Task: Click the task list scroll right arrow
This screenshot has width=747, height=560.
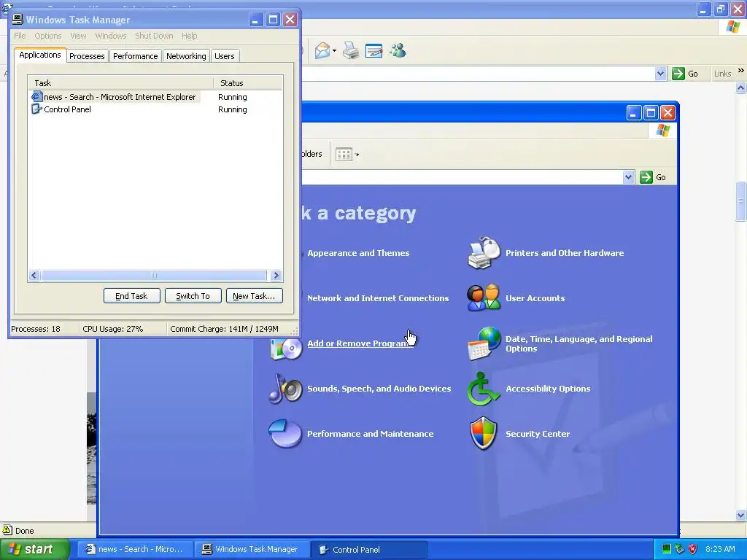Action: (276, 275)
